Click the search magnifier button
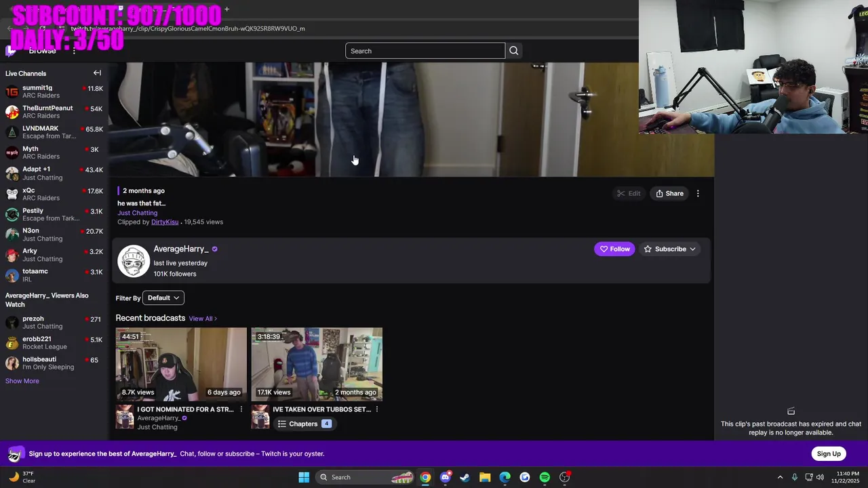868x488 pixels. pos(514,51)
